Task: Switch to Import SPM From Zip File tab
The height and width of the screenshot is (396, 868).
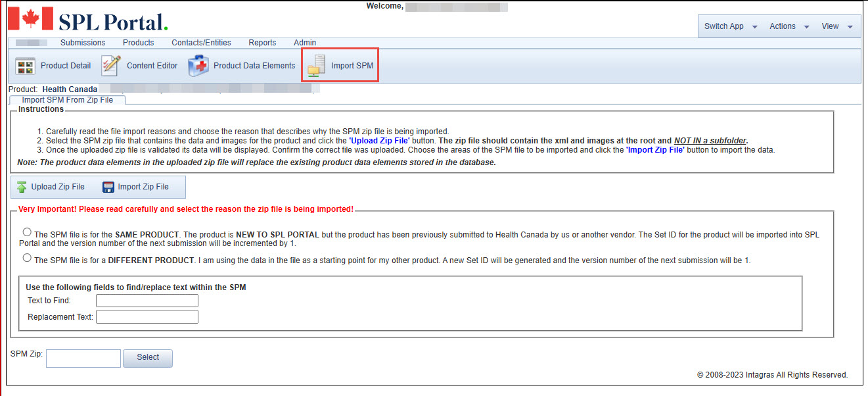Action: (68, 100)
